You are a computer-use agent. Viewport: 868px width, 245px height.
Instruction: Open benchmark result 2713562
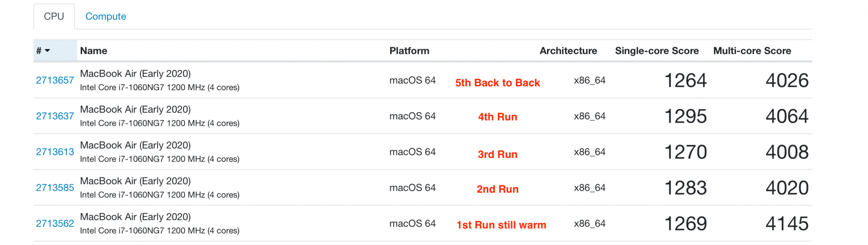[55, 223]
